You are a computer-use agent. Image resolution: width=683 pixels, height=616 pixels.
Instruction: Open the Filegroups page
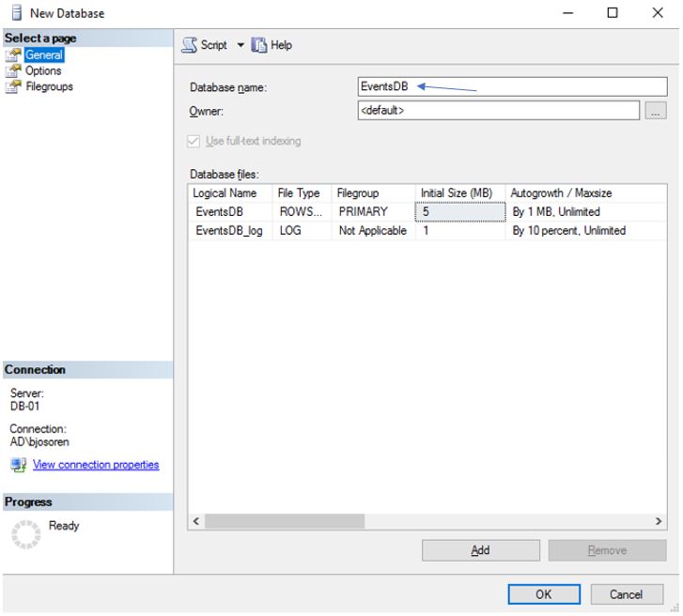click(49, 87)
